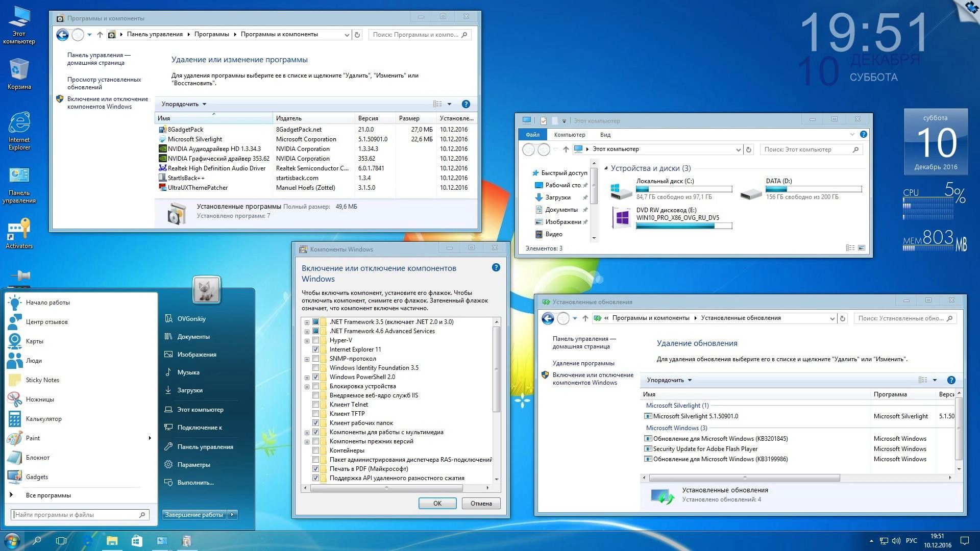Click help icon in Компоненты Windows dialog

496,267
